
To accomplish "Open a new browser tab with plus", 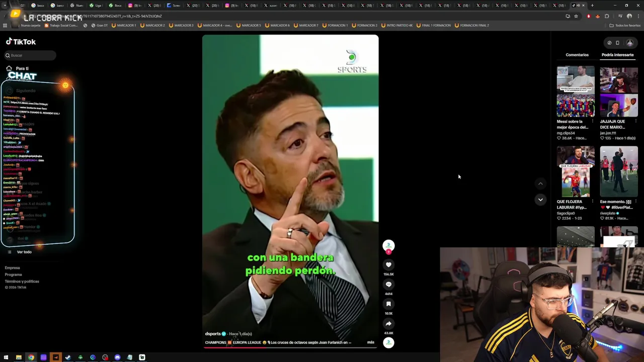I will [592, 6].
